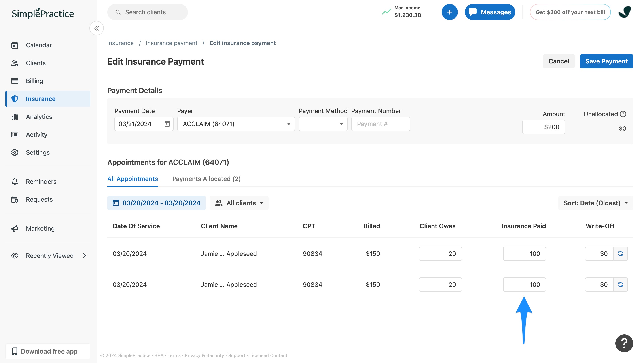Click the Reminders bell icon
Viewport: 644px width, 363px height.
(x=15, y=181)
